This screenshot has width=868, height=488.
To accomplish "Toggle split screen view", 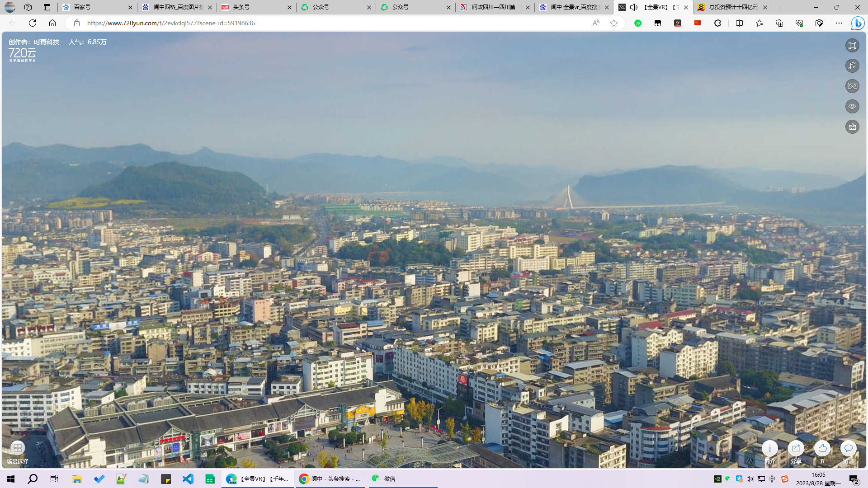I will coord(740,23).
